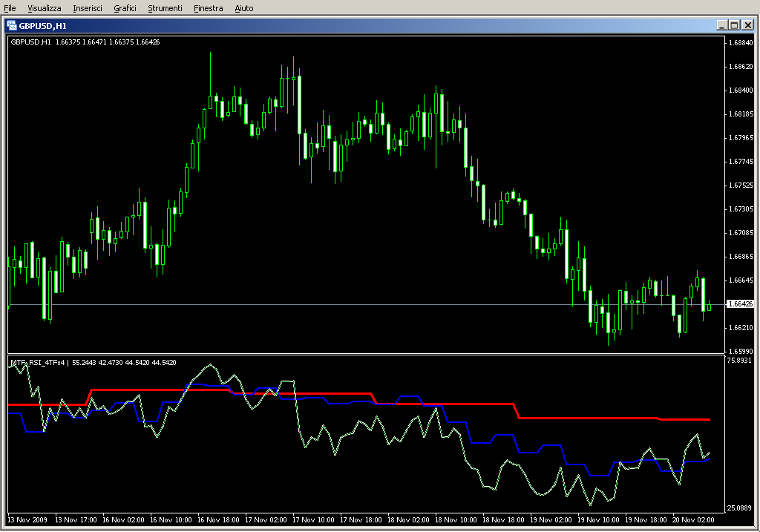Click the 1.66645 price scale label

tap(741, 280)
